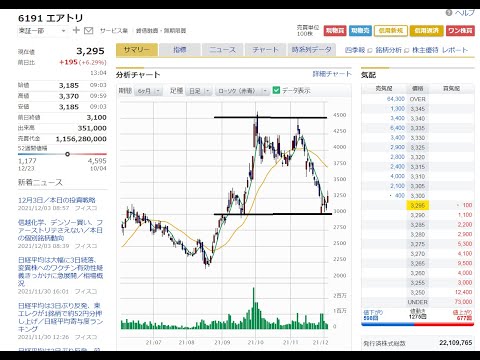Switch to the チャート tab

(265, 50)
